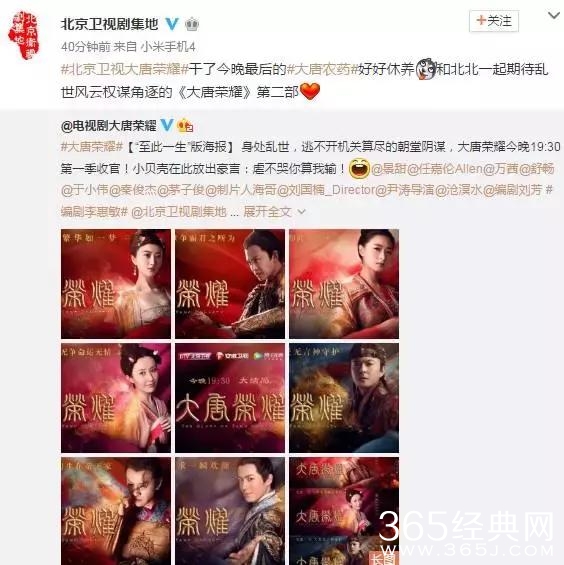The height and width of the screenshot is (565, 564).
Task: Click the verified V badge beside 电视剧大唐荣耀
Action: click(x=166, y=125)
